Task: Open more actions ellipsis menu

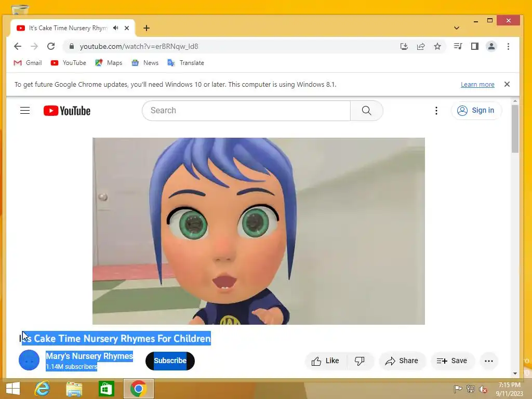Action: point(489,361)
